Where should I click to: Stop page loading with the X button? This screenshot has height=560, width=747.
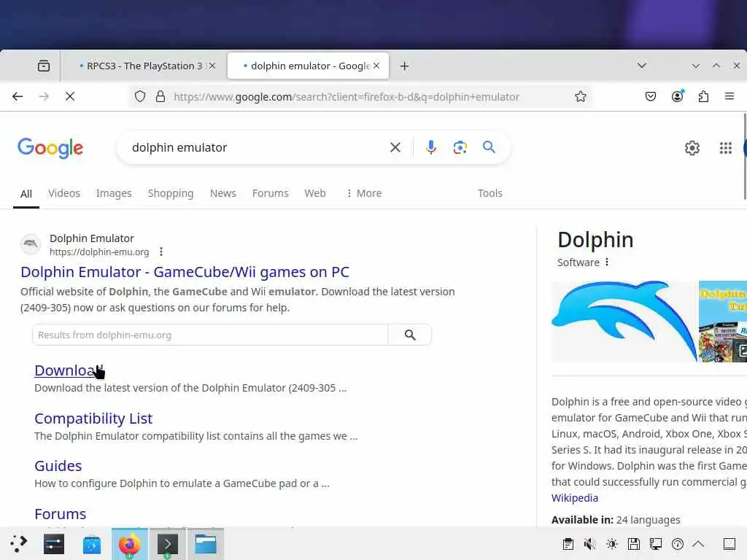point(70,97)
